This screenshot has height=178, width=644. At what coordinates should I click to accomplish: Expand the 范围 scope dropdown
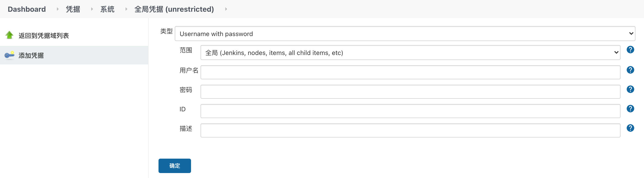click(410, 52)
